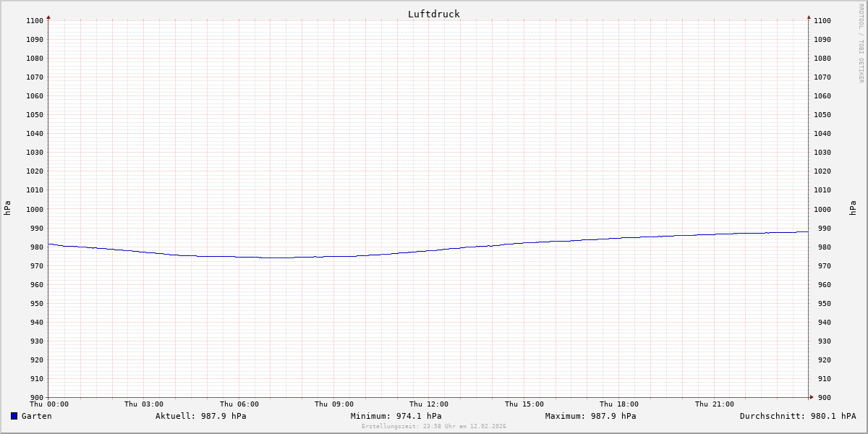Select the Garten legend label
Screen dimensions: 868x434
pyautogui.click(x=36, y=416)
